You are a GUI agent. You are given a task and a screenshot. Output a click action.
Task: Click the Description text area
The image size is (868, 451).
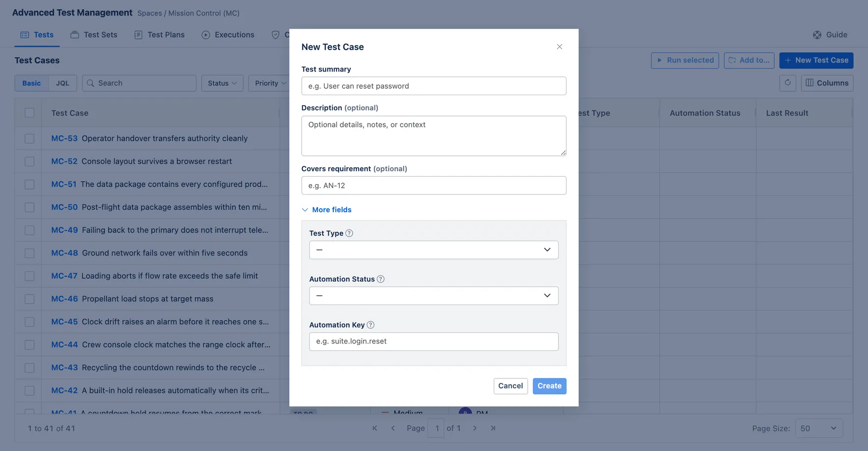point(434,136)
